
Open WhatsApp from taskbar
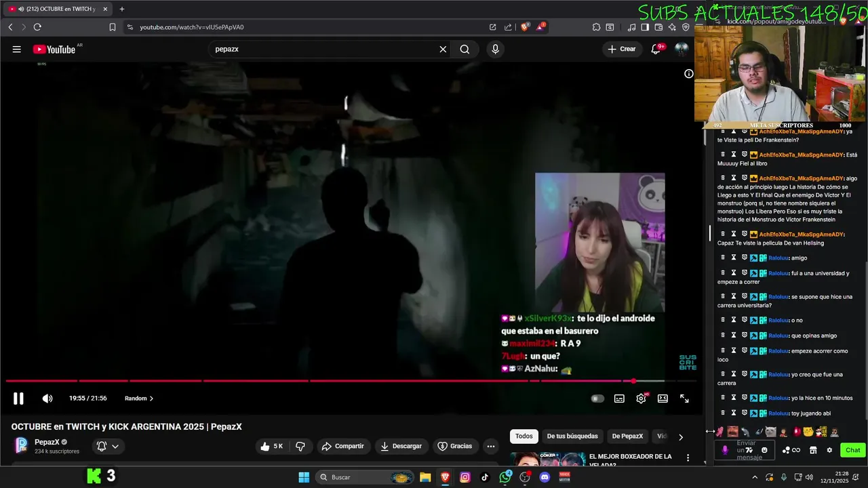[505, 477]
